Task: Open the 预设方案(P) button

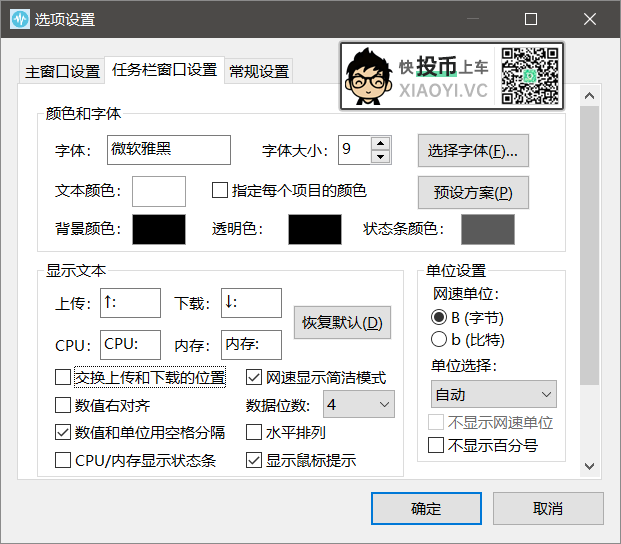Action: point(473,192)
